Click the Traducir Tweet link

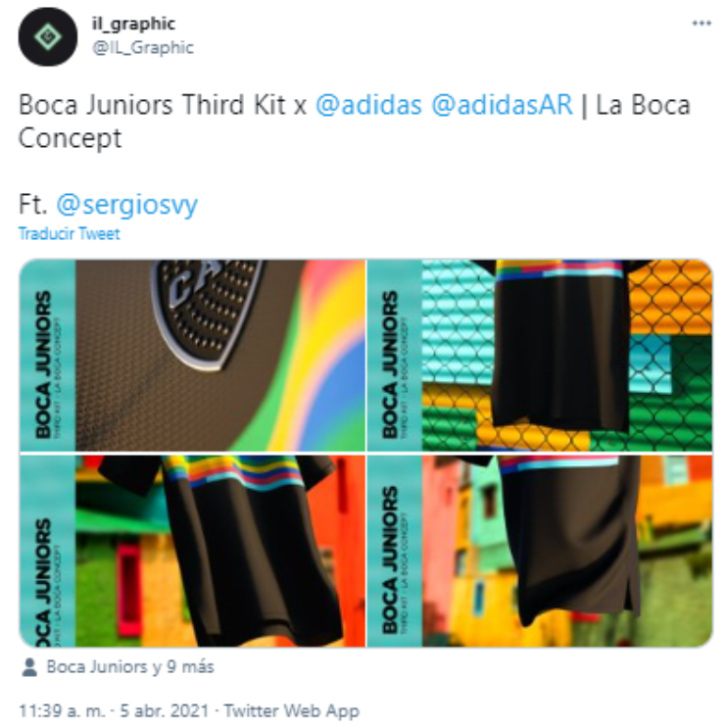(x=70, y=233)
